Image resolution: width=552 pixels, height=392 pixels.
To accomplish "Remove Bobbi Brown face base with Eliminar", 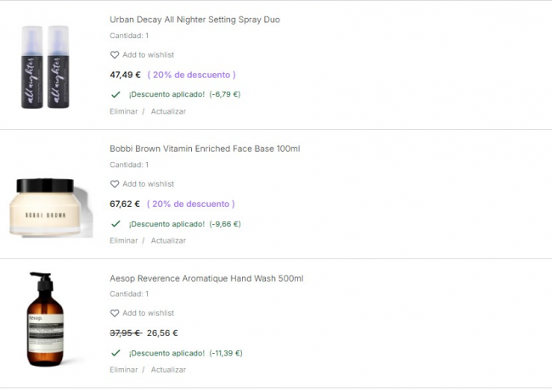I will 123,240.
